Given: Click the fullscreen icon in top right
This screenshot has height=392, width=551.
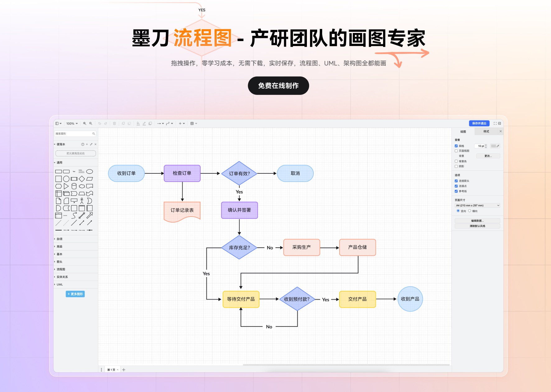Looking at the screenshot, I should pos(495,124).
